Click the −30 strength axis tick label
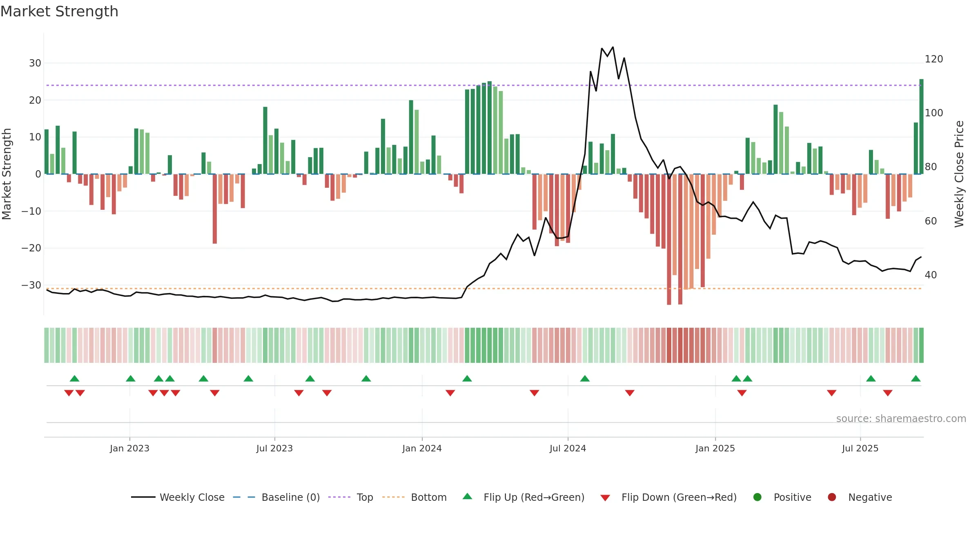980x551 pixels. coord(31,285)
